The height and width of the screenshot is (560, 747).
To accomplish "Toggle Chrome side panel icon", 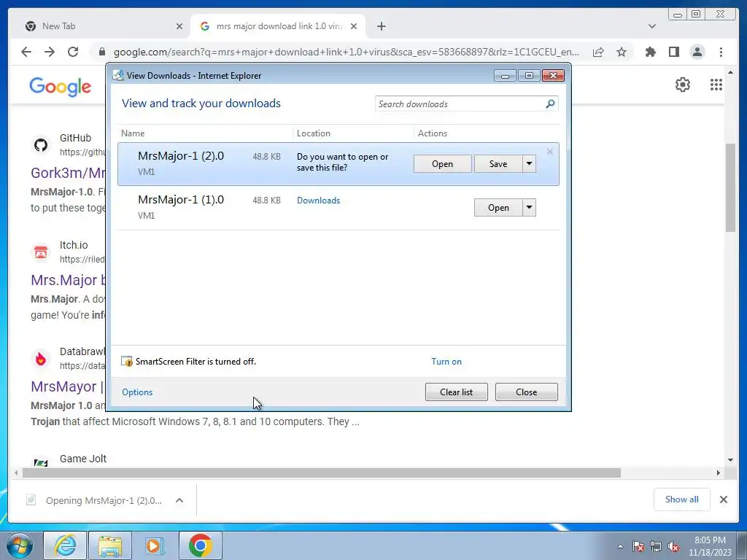I will click(673, 52).
